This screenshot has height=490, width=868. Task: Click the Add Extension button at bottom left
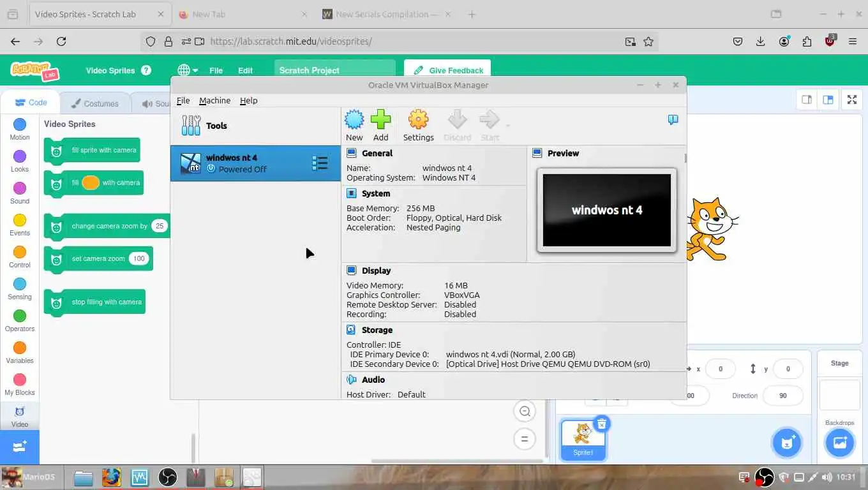tap(20, 447)
